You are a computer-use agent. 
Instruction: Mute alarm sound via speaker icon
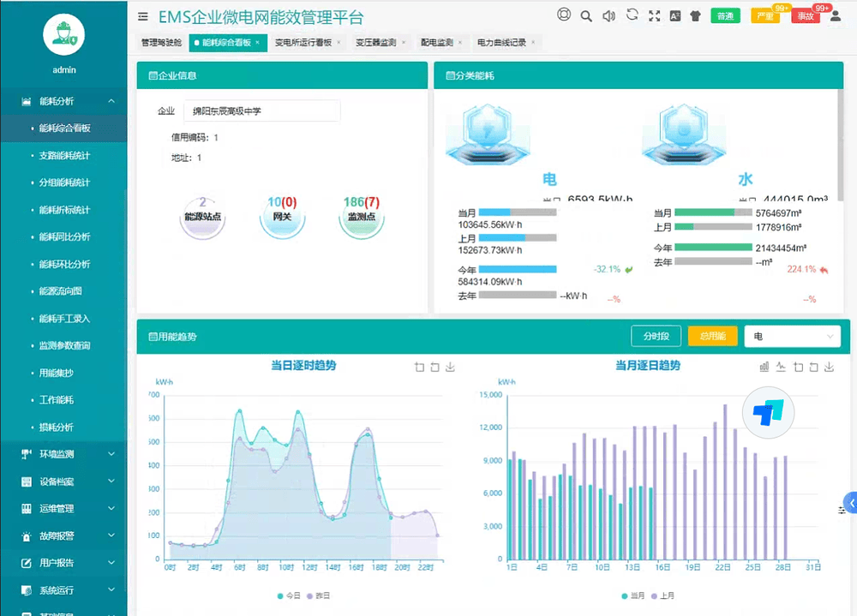pos(608,15)
